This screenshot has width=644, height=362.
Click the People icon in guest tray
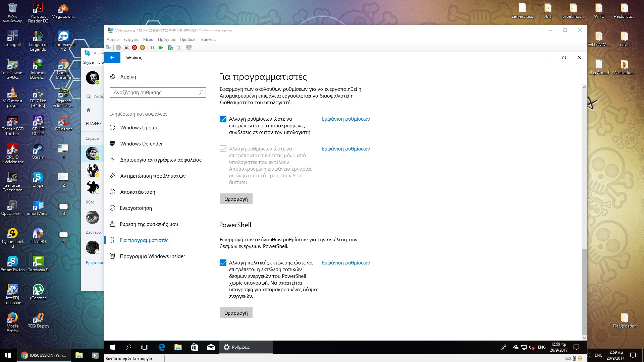(504, 347)
